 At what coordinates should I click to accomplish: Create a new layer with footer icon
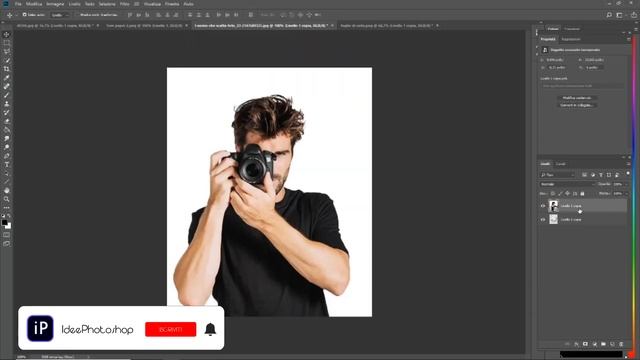pos(612,344)
